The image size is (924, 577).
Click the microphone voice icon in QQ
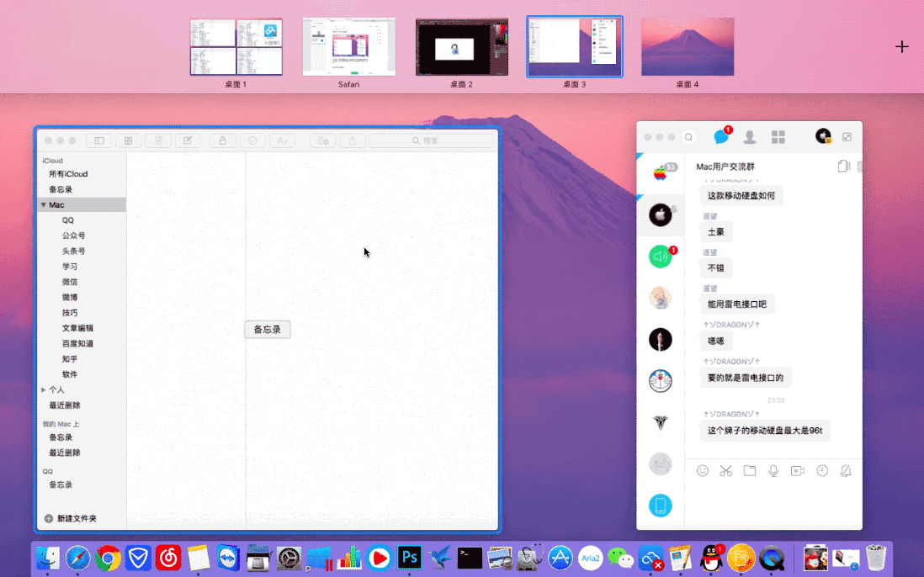click(773, 471)
